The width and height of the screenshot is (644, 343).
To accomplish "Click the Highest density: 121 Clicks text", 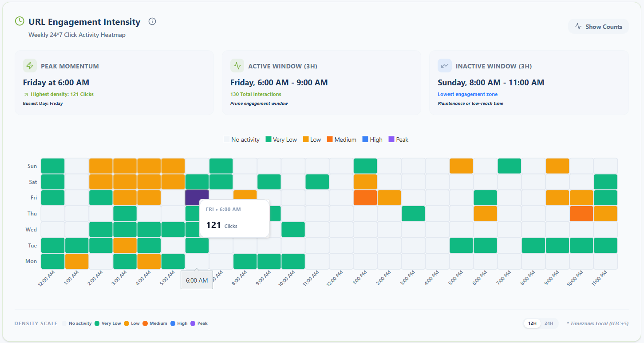I will coord(62,94).
